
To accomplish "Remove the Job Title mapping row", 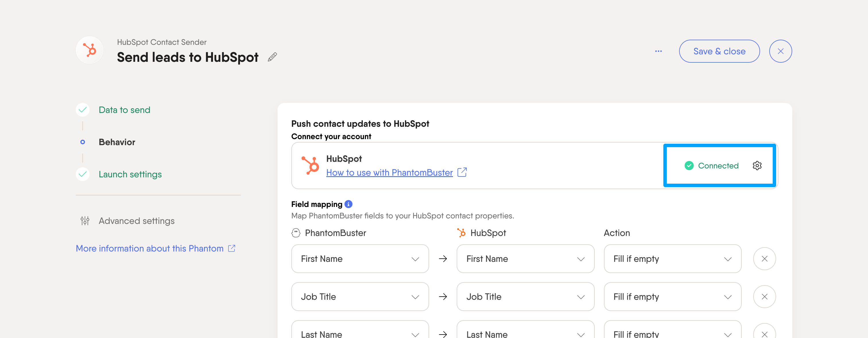I will (x=765, y=297).
